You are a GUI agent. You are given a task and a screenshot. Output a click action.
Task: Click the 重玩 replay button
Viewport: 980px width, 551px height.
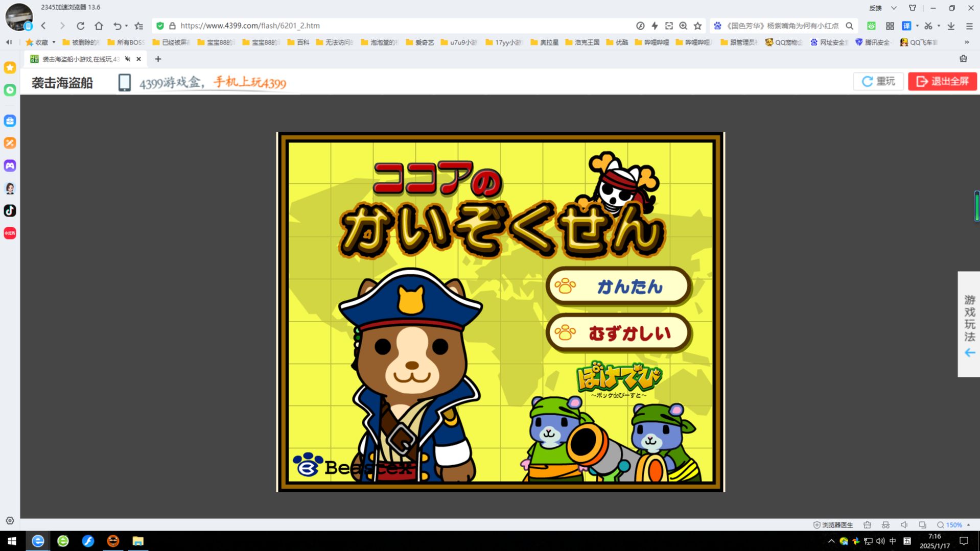[878, 81]
